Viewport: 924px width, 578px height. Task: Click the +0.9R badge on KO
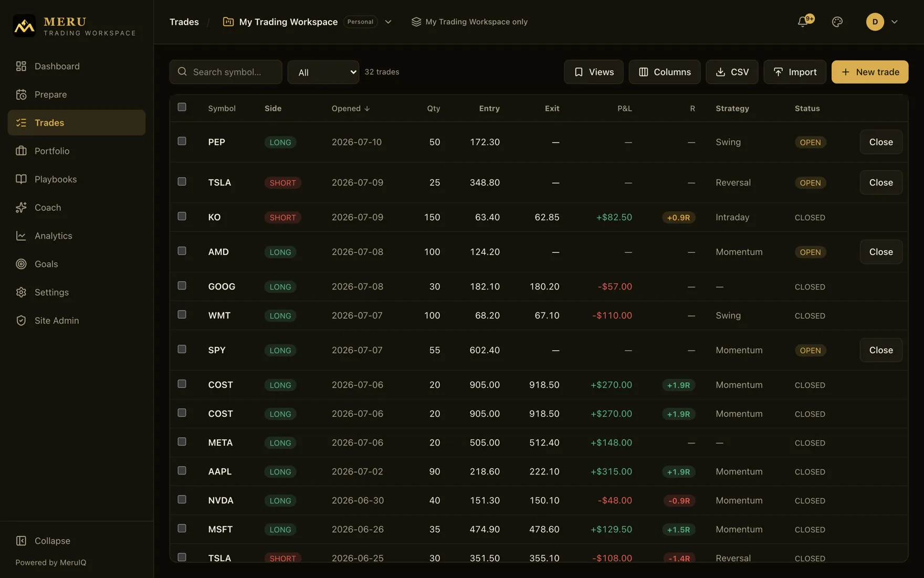tap(678, 218)
